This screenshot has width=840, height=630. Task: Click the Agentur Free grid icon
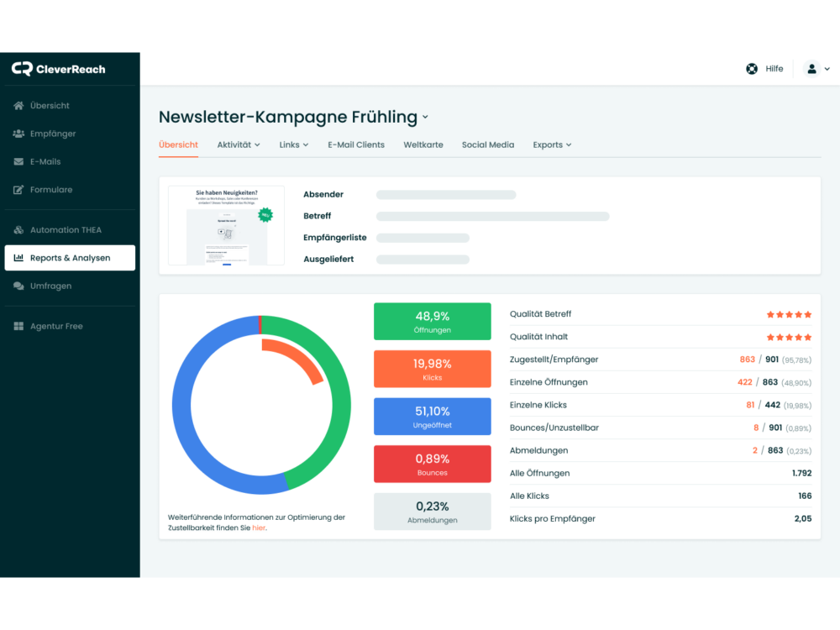(x=19, y=326)
